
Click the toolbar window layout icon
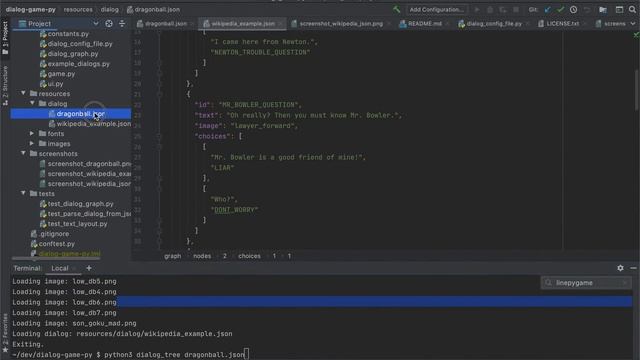(x=619, y=9)
